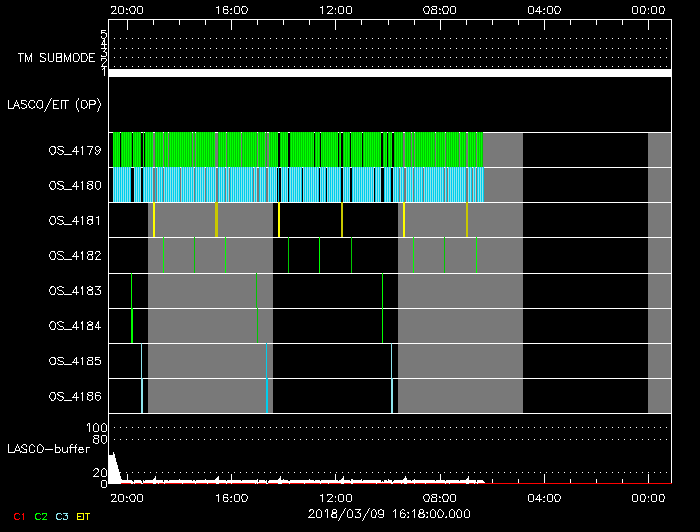Click the top axis 12:00 label

click(336, 10)
